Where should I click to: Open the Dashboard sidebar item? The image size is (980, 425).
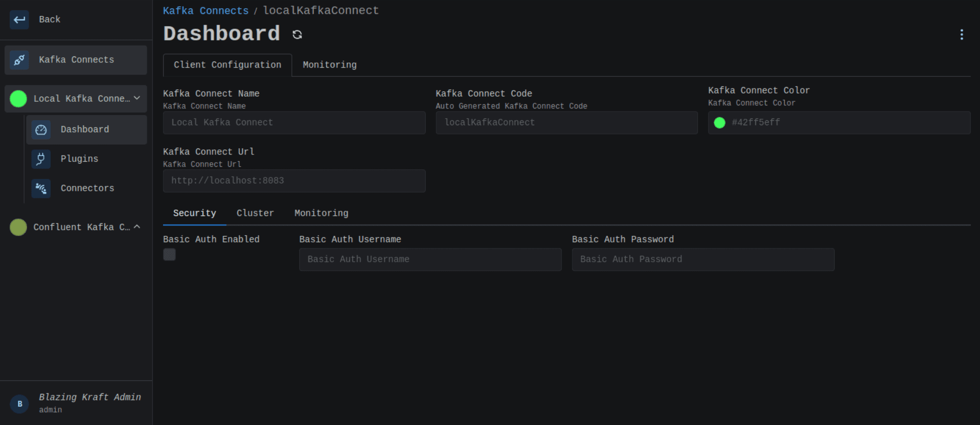coord(86,130)
